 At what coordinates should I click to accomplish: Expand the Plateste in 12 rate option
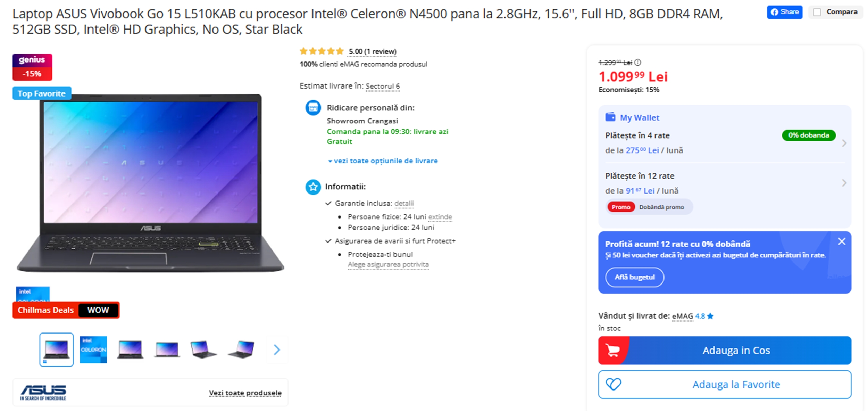coord(844,183)
